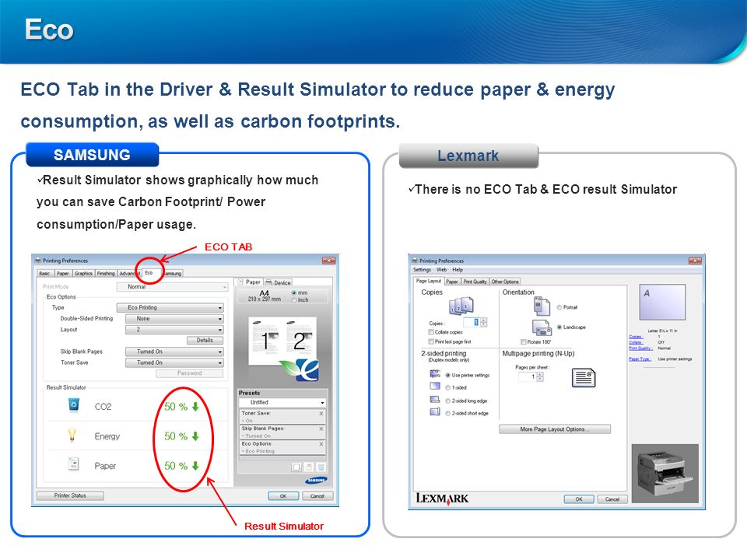
Task: Click the printer icon in Lexmark title bar
Action: pyautogui.click(x=415, y=261)
